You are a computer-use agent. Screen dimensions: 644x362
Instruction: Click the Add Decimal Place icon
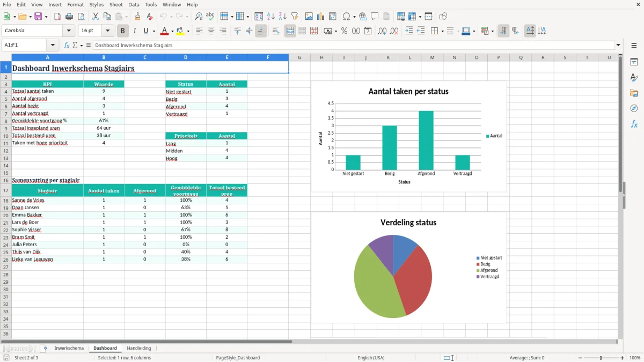click(382, 31)
